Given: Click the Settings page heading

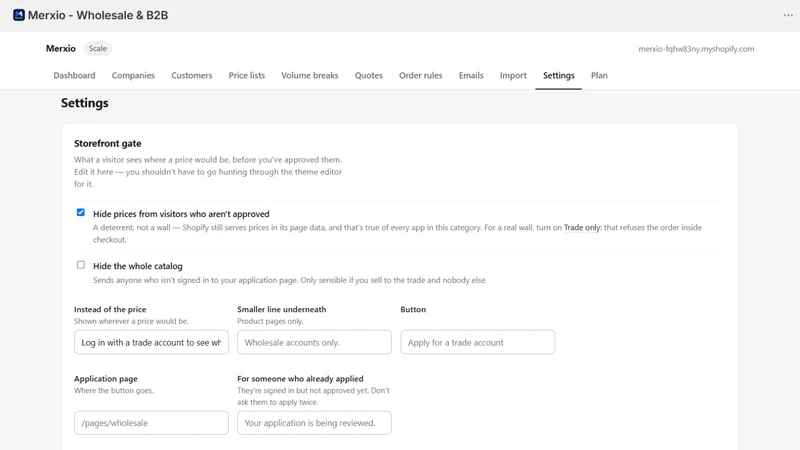Looking at the screenshot, I should click(x=85, y=103).
